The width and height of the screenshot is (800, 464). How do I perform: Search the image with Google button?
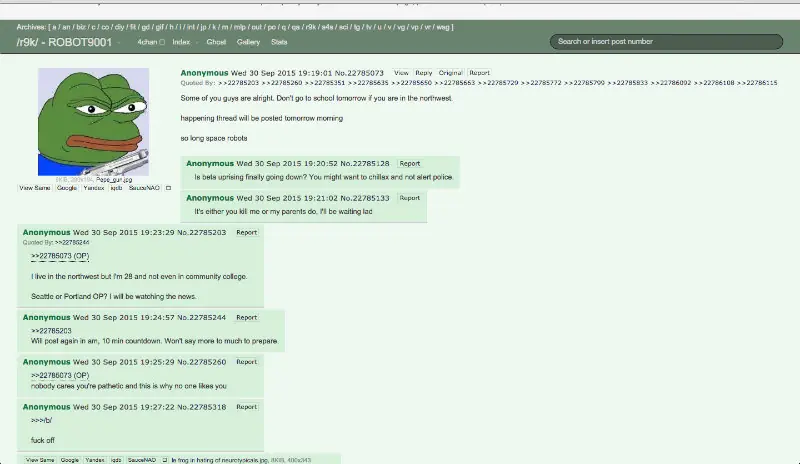(67, 188)
